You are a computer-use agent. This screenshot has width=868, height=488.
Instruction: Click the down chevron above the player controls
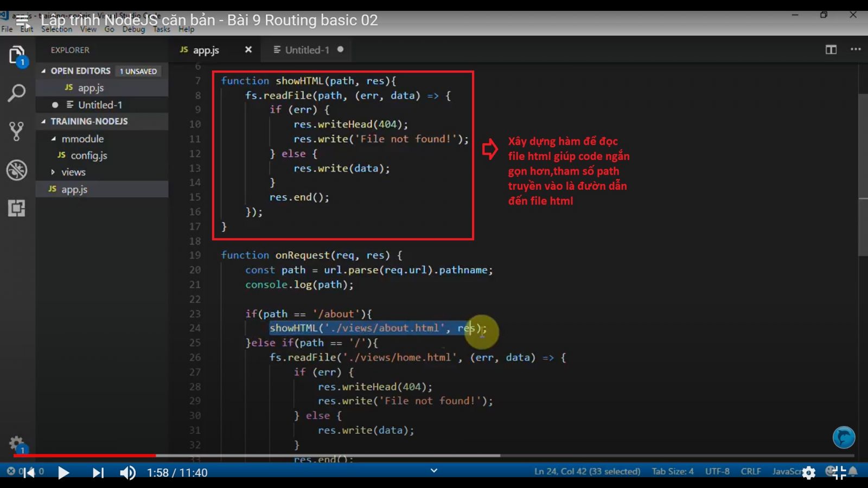click(x=434, y=471)
